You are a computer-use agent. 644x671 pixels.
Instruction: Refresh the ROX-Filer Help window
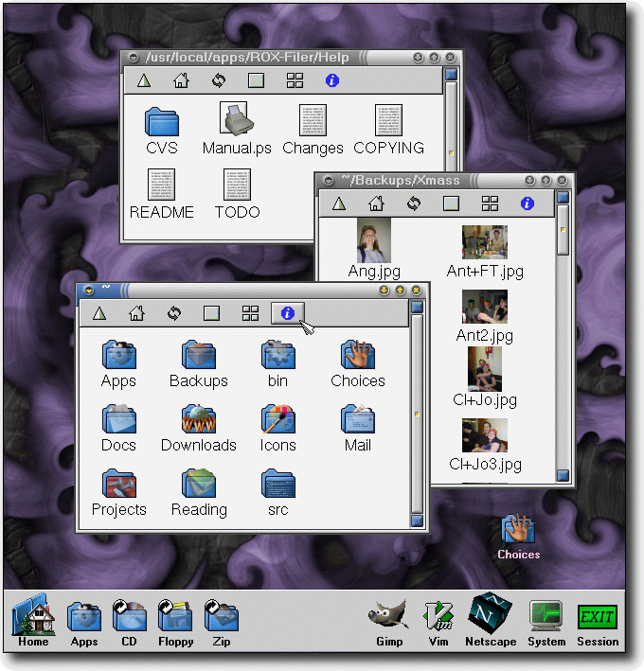pyautogui.click(x=219, y=80)
